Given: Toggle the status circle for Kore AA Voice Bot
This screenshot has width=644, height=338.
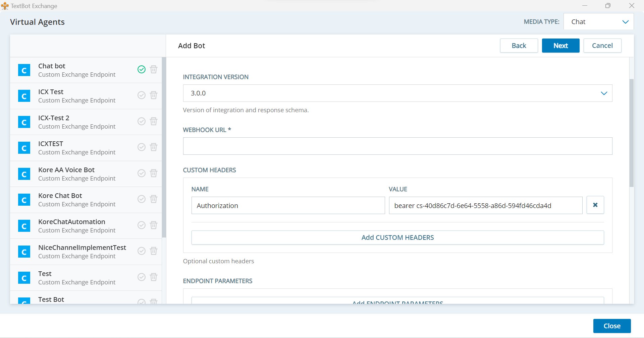Looking at the screenshot, I should [x=141, y=173].
